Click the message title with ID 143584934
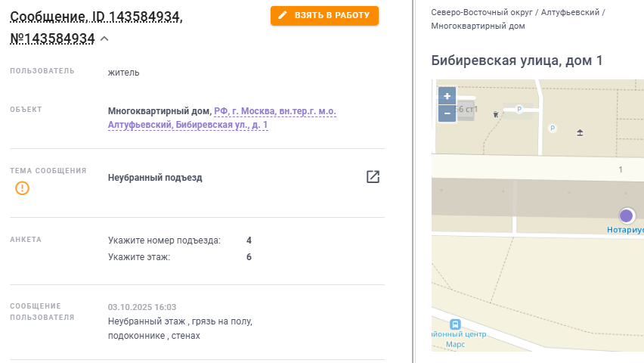644x363 pixels. point(96,17)
